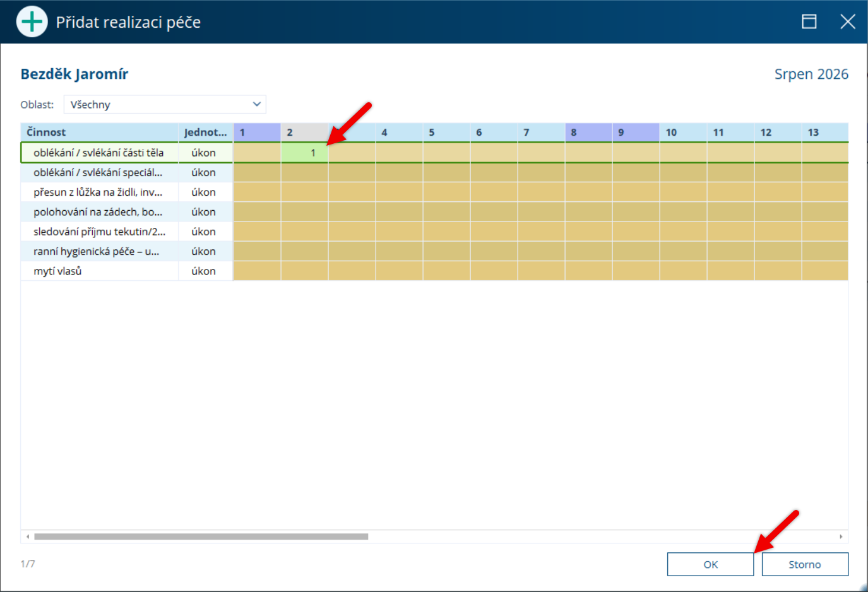868x592 pixels.
Task: Click day 4 cell for přesun z lůžka
Action: tap(399, 192)
